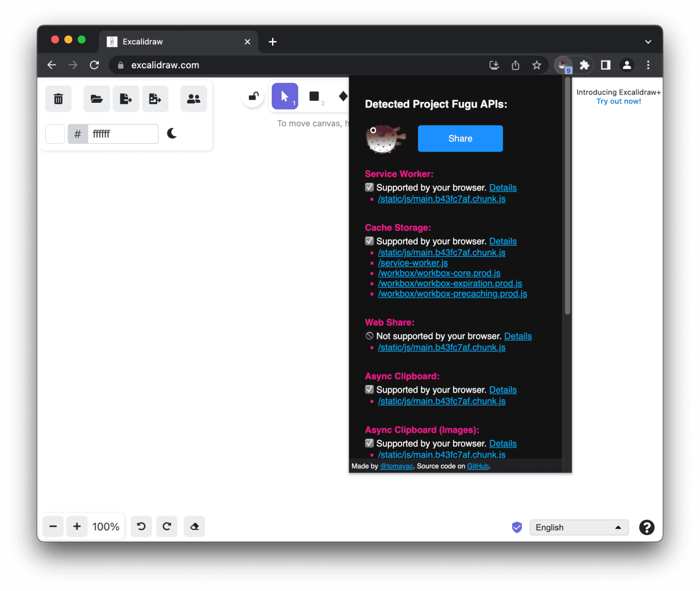Viewport: 700px width, 591px height.
Task: Select the white color swatch
Action: pyautogui.click(x=55, y=134)
